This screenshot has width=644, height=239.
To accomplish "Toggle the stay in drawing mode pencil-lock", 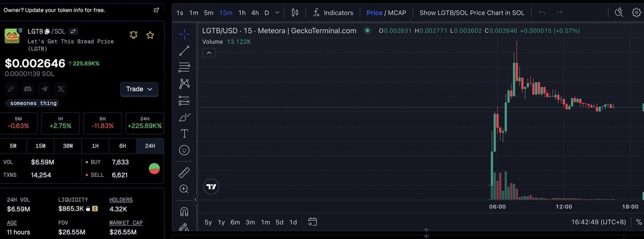I will (x=184, y=228).
